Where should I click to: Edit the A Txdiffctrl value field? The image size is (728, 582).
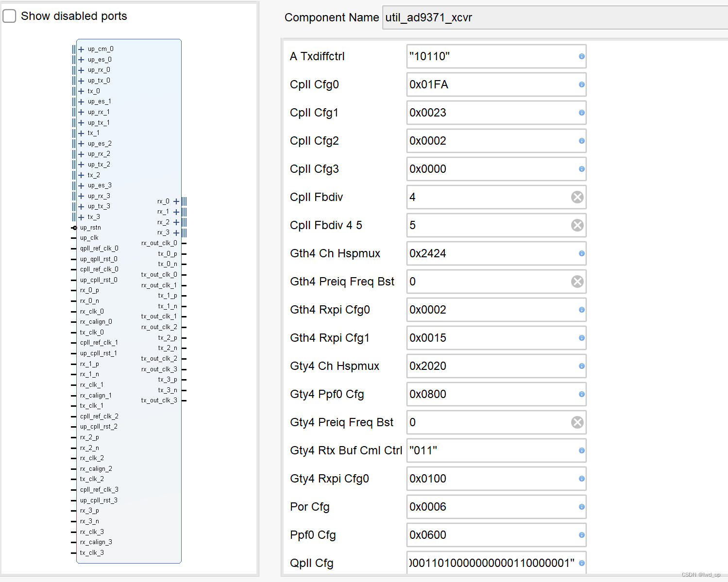pyautogui.click(x=496, y=56)
